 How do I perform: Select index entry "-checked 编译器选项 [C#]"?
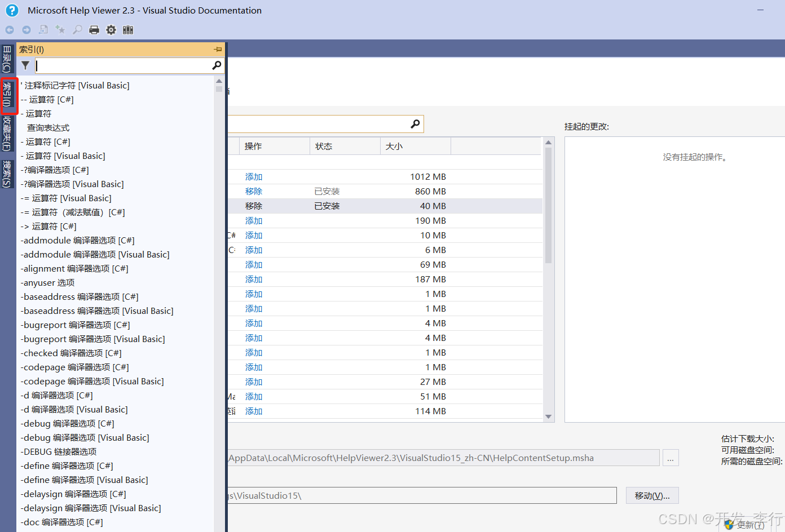click(x=71, y=353)
